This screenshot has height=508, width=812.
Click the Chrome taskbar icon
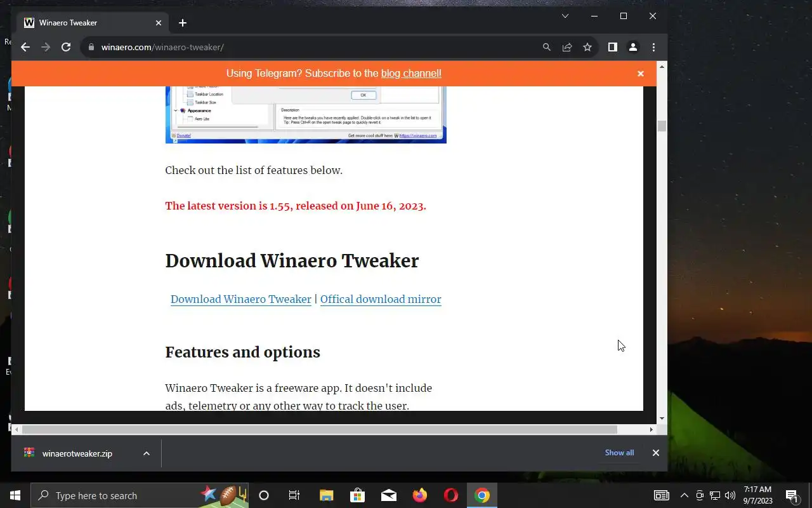pyautogui.click(x=482, y=495)
